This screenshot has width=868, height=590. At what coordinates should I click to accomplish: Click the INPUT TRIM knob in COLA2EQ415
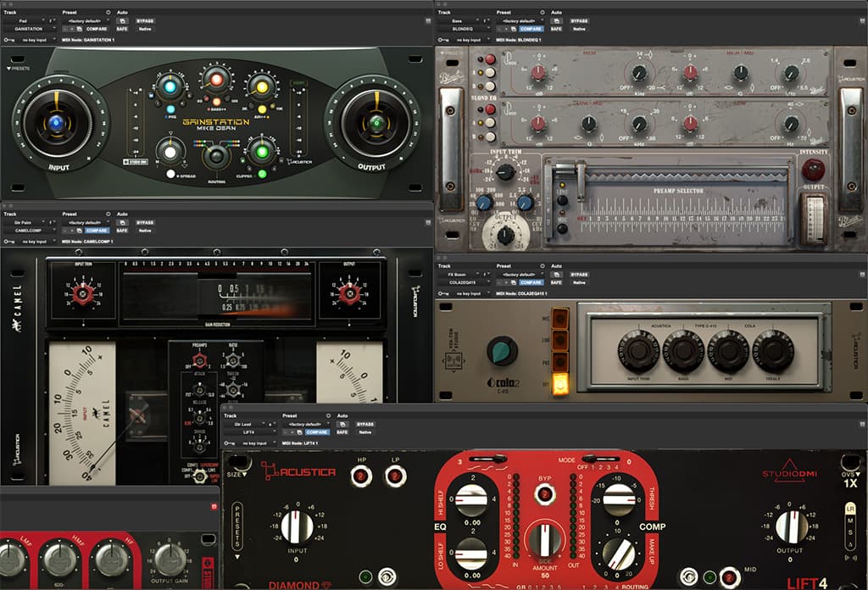638,350
